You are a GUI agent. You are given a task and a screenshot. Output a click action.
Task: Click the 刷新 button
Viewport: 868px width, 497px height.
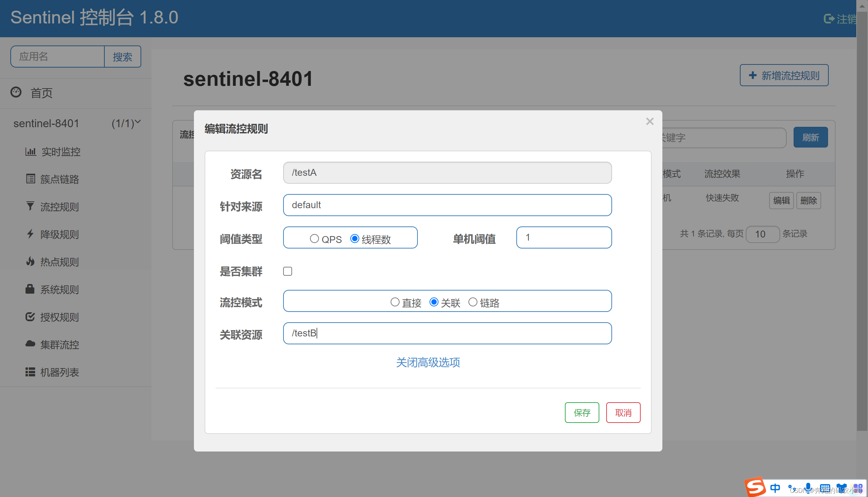tap(810, 137)
